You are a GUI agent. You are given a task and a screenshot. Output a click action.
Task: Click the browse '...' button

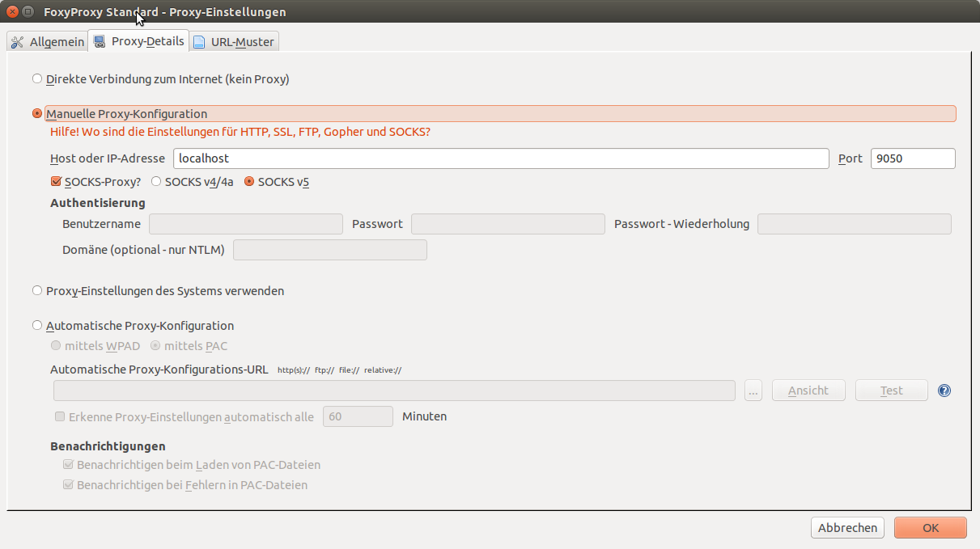(753, 391)
